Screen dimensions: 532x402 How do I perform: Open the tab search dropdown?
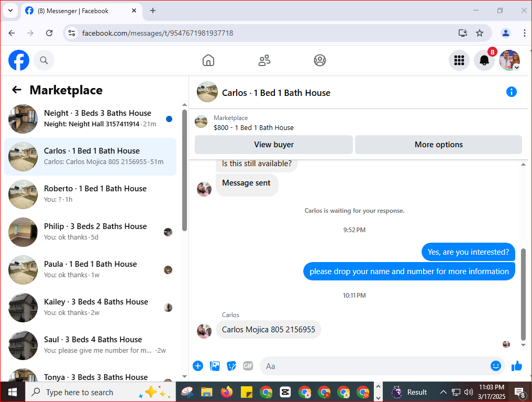[10, 10]
